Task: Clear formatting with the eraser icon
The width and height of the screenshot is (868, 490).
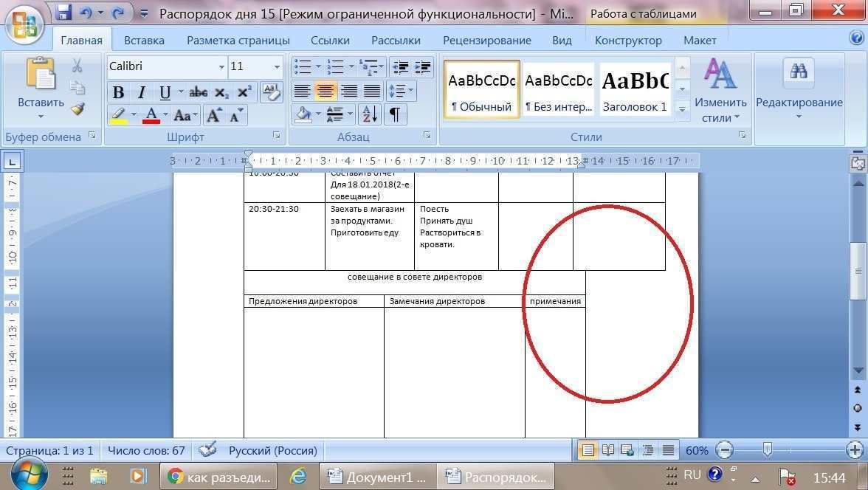Action: pos(271,92)
